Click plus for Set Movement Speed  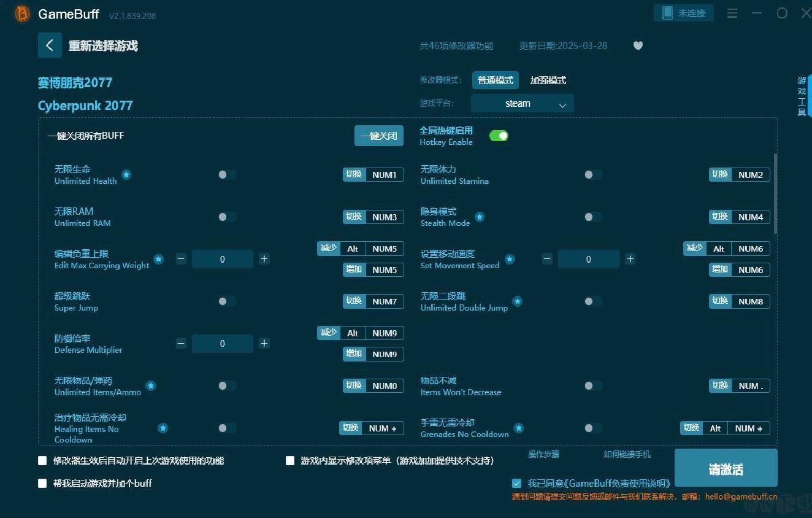pos(630,259)
